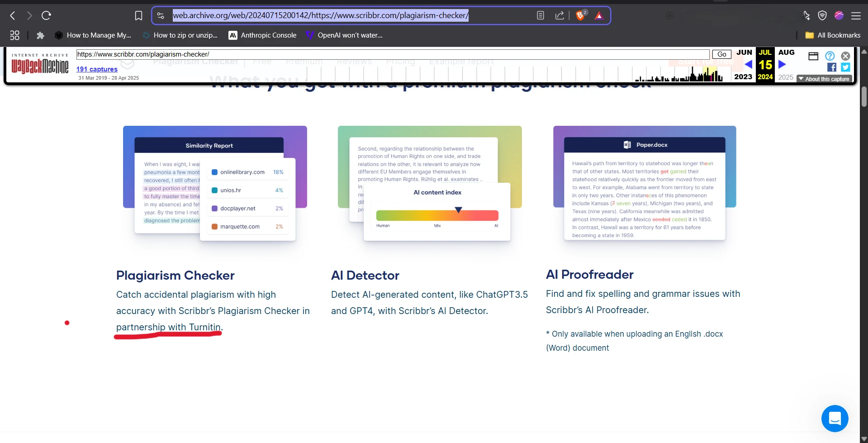Image resolution: width=868 pixels, height=443 pixels.
Task: Go back to the previous page
Action: pyautogui.click(x=13, y=16)
